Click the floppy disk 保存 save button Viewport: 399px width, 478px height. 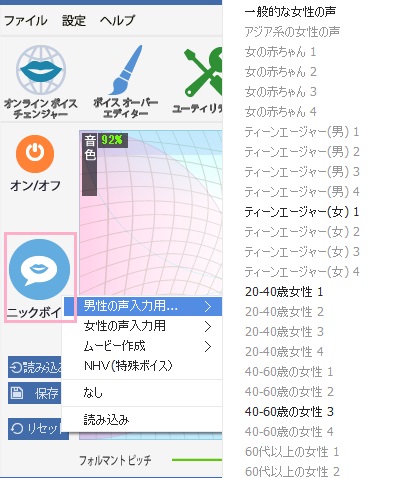[x=35, y=393]
